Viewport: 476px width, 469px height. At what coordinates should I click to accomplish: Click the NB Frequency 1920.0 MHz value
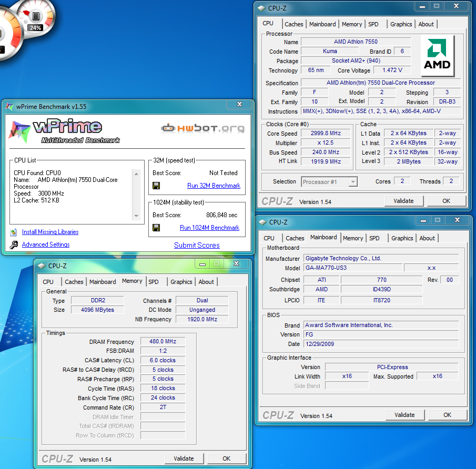click(202, 319)
